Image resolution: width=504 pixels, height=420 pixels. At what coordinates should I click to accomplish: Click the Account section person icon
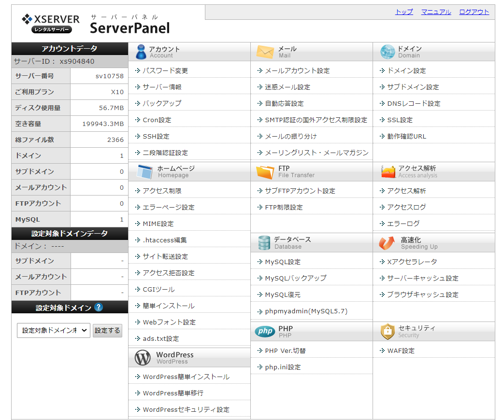141,52
